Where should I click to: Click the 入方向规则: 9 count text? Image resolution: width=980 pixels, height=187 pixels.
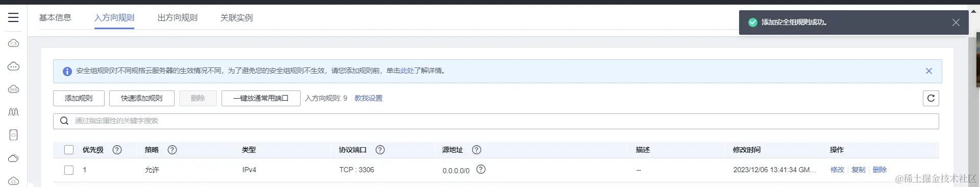tap(326, 98)
